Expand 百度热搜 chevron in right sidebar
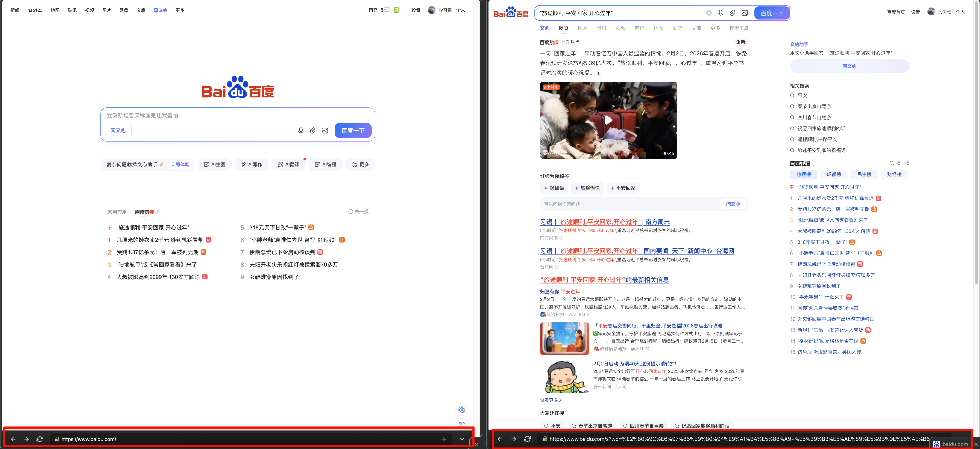This screenshot has height=449, width=980. (x=814, y=163)
